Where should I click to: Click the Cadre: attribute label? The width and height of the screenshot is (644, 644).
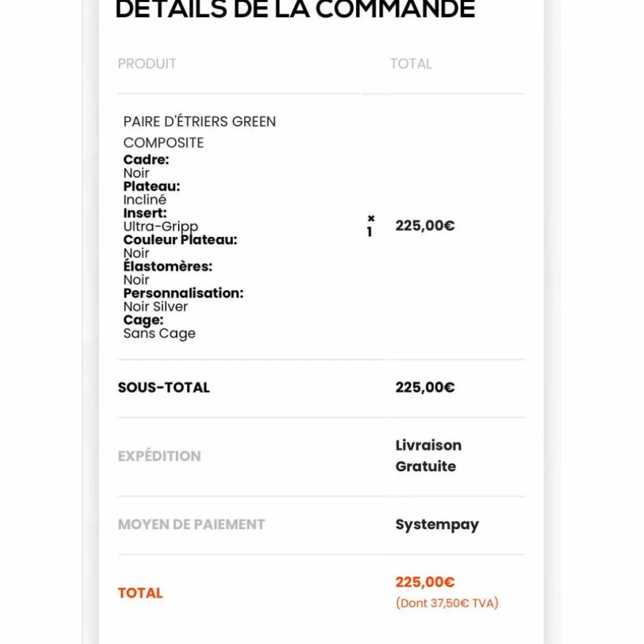point(146,159)
